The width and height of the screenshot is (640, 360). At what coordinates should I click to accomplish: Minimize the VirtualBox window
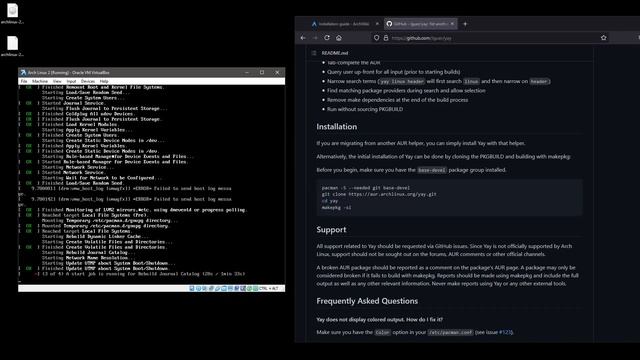[247, 73]
